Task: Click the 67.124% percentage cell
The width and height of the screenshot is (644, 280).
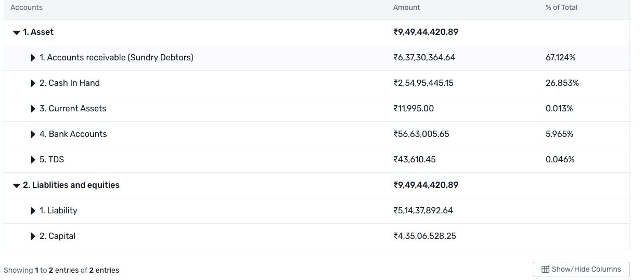Action: click(x=560, y=58)
